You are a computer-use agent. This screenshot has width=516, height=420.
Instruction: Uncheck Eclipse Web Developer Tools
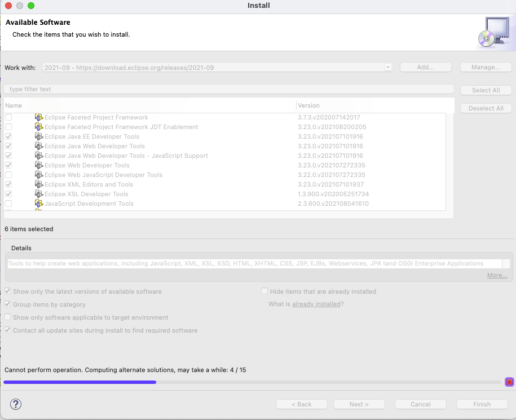coord(8,165)
